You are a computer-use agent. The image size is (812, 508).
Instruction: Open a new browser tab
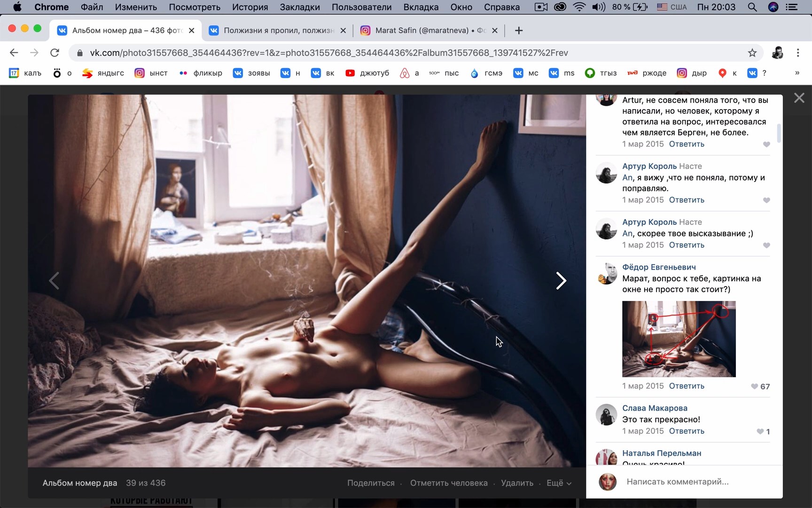(x=519, y=31)
